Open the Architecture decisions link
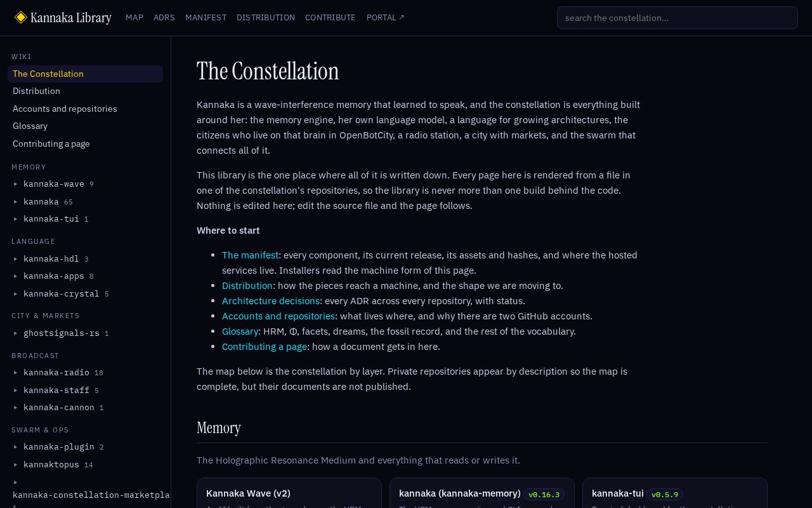 271,301
